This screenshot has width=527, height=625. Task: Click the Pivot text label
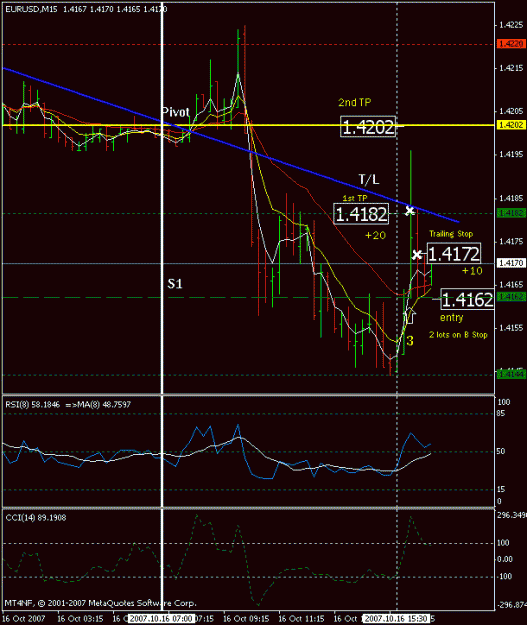point(175,112)
